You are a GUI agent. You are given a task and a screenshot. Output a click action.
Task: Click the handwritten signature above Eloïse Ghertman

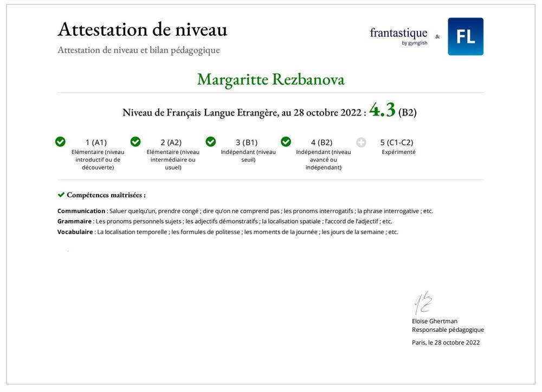pyautogui.click(x=423, y=303)
